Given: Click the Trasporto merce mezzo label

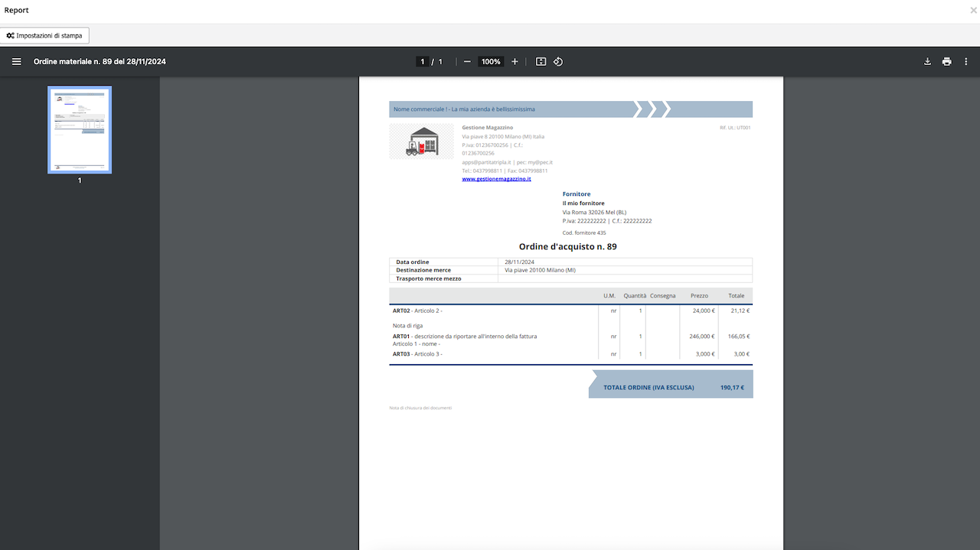Looking at the screenshot, I should pyautogui.click(x=429, y=278).
